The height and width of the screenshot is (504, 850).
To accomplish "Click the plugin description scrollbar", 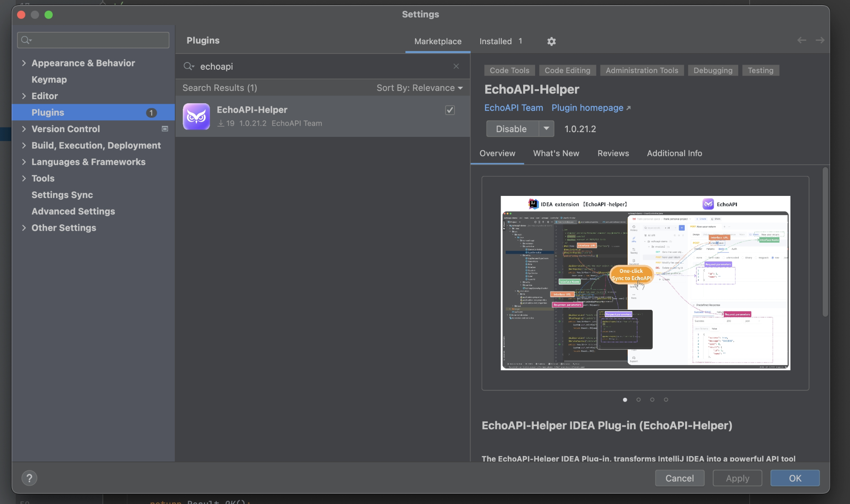I will pyautogui.click(x=825, y=242).
